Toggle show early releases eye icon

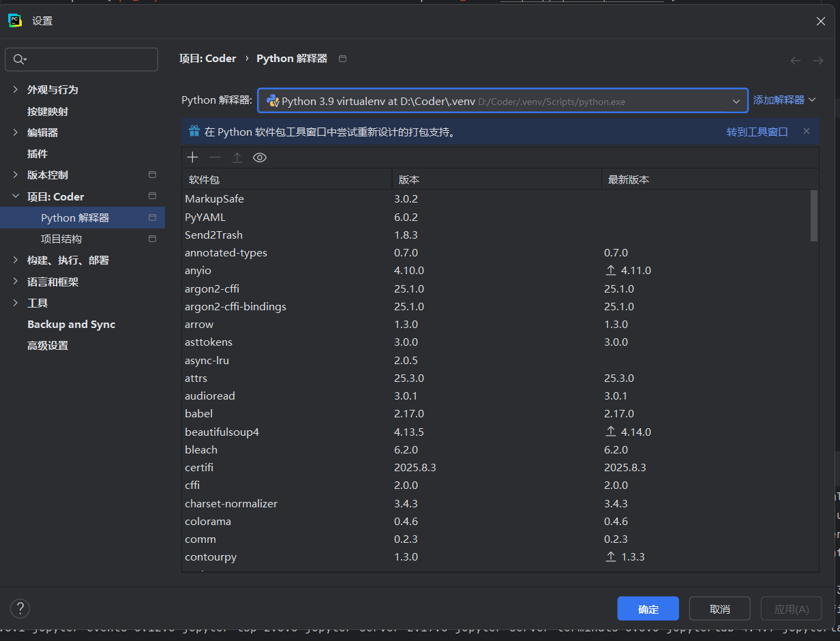click(260, 158)
